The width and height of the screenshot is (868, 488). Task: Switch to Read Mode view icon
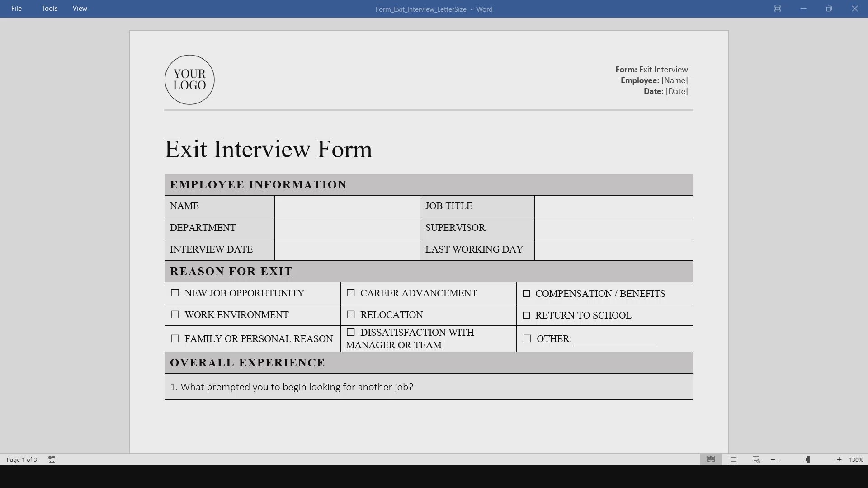pyautogui.click(x=711, y=460)
